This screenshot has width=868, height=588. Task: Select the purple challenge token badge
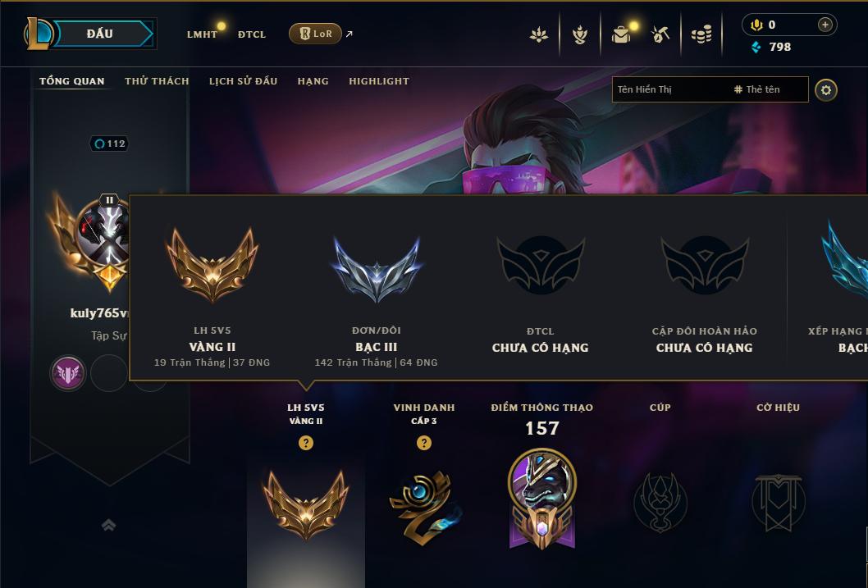67,373
